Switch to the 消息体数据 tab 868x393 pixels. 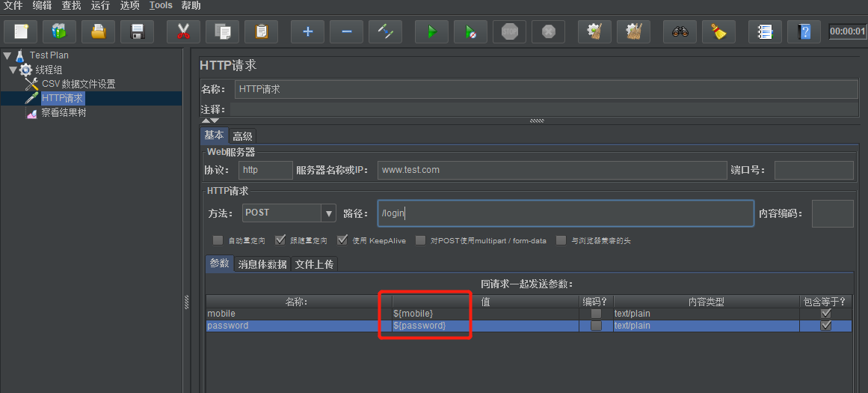point(262,264)
